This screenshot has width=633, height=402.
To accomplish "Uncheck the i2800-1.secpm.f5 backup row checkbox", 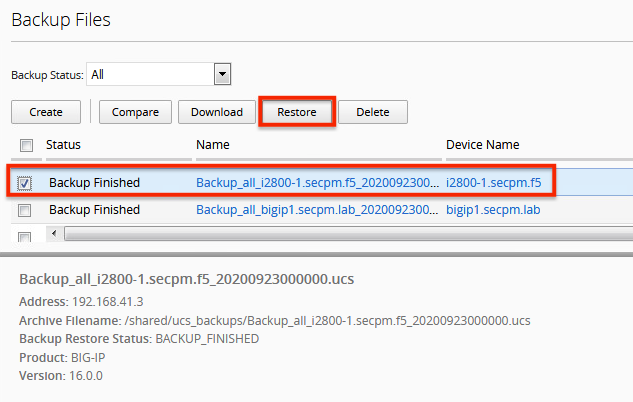I will click(x=26, y=183).
